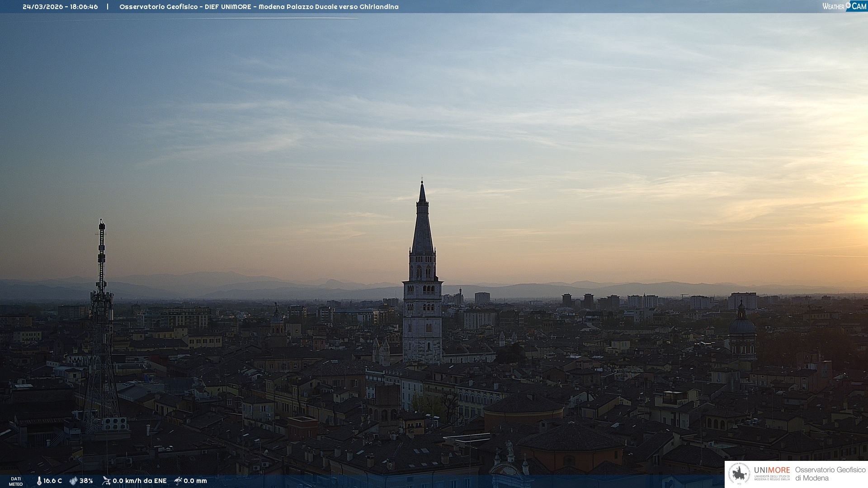
Task: Click the lattice antenna tower top
Action: pos(102,226)
